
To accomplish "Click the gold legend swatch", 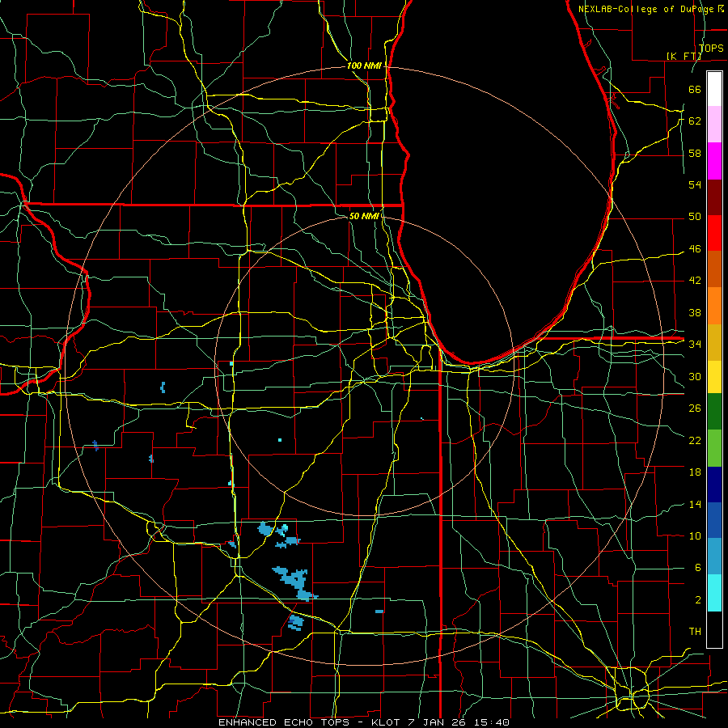I will point(714,342).
